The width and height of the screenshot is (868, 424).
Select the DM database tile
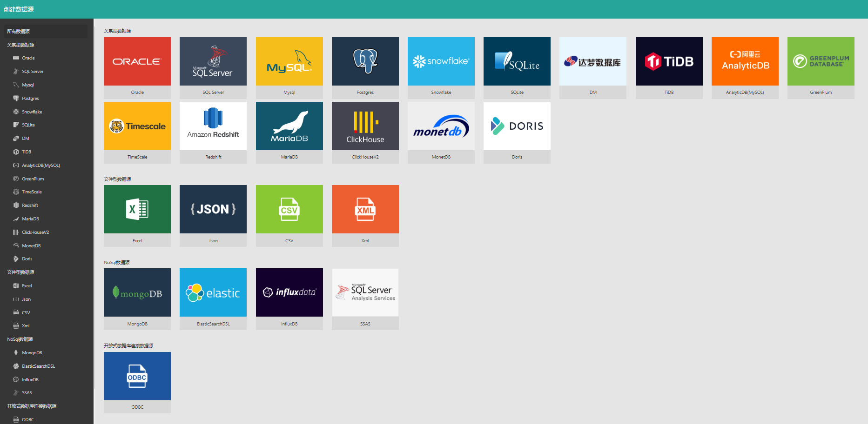click(593, 68)
